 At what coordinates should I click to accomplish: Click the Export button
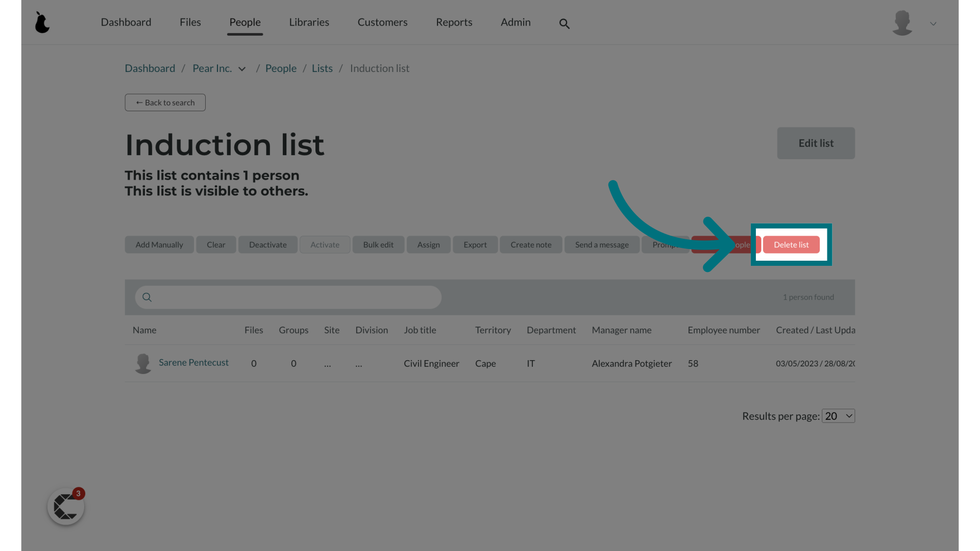(475, 245)
